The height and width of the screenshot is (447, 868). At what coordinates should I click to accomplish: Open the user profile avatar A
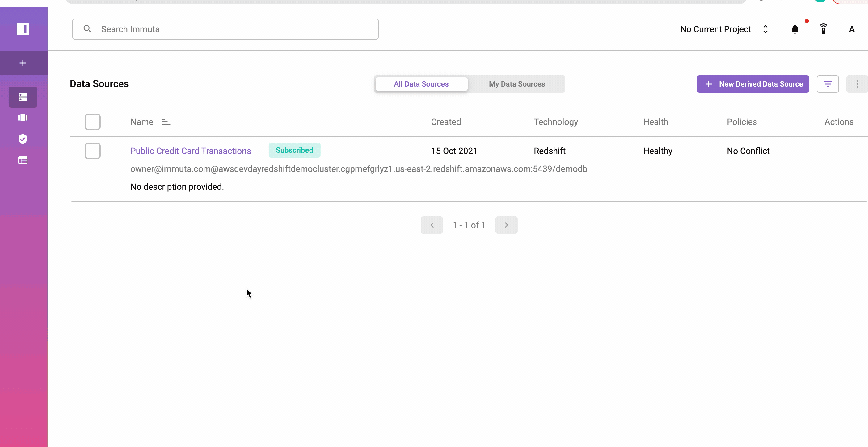(852, 29)
